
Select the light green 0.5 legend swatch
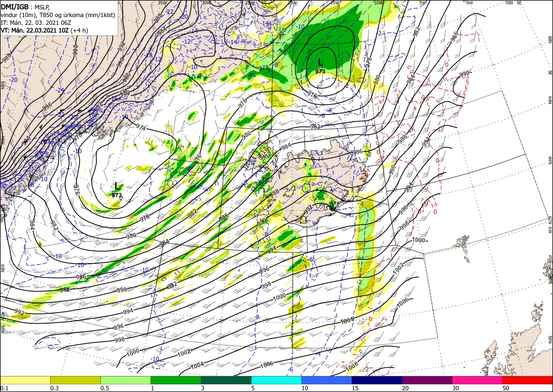coord(126,380)
